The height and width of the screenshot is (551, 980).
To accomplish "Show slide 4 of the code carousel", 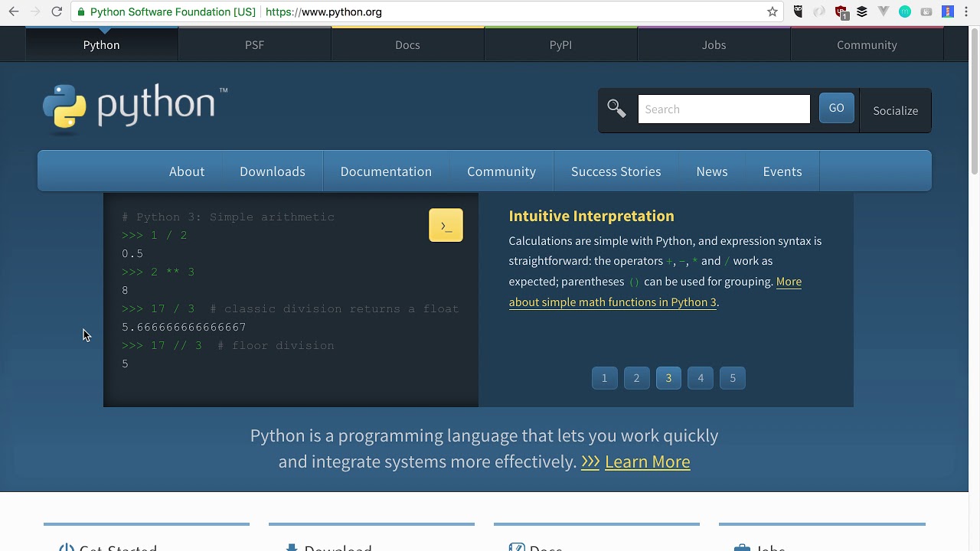I will tap(701, 378).
